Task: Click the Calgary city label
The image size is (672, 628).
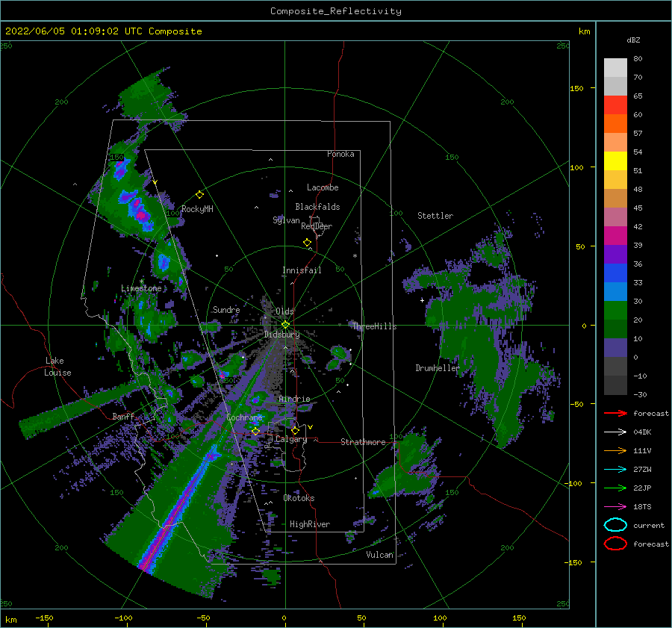Action: point(291,439)
